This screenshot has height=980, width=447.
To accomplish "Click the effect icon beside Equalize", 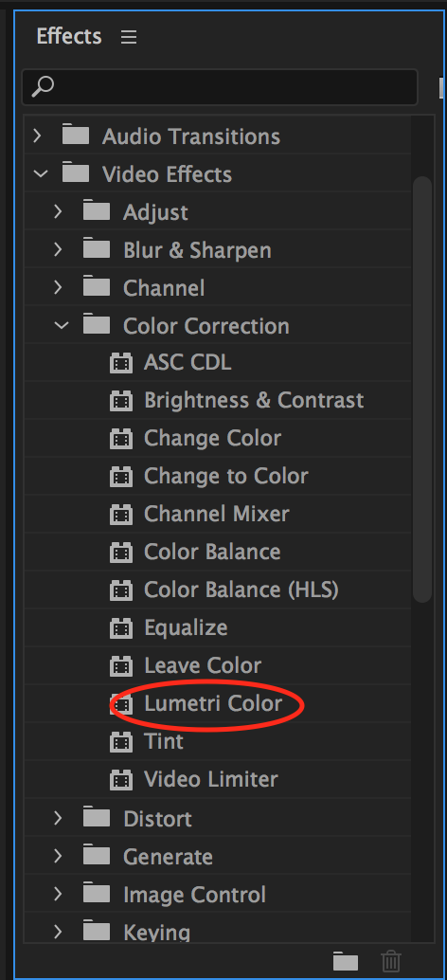I will pyautogui.click(x=121, y=628).
